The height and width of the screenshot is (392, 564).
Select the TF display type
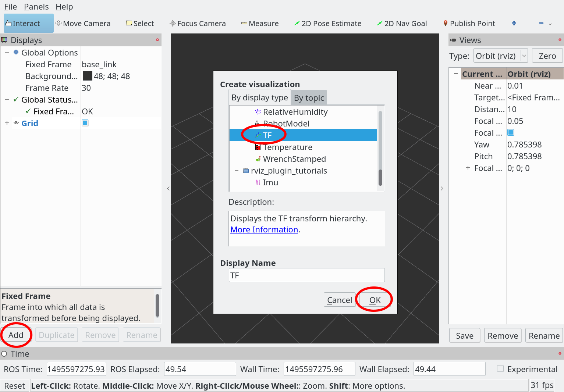pos(303,135)
